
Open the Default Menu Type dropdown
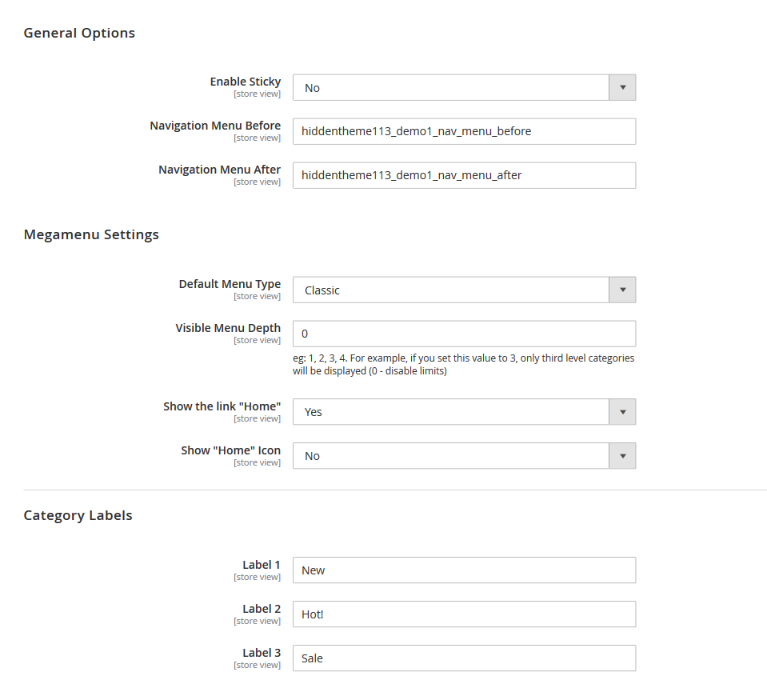click(464, 290)
